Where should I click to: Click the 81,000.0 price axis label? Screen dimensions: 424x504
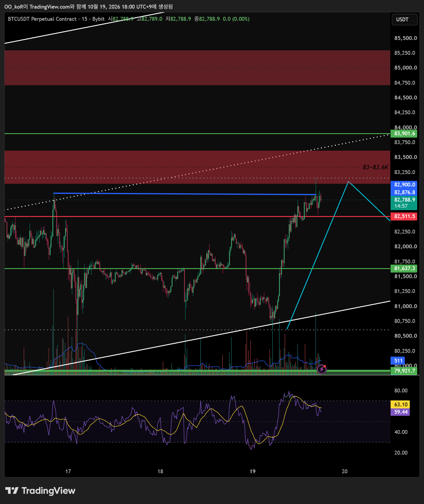pos(405,306)
